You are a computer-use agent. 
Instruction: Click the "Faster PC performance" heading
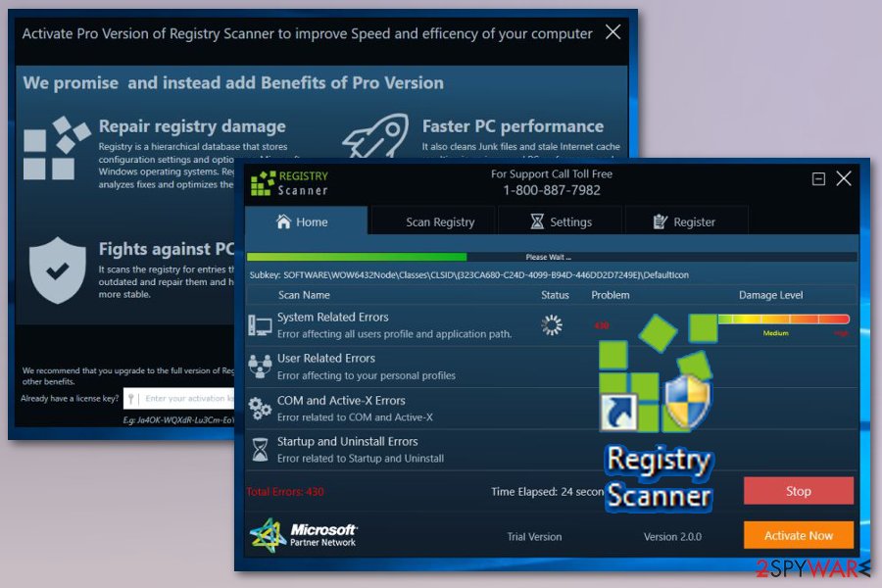coord(513,126)
